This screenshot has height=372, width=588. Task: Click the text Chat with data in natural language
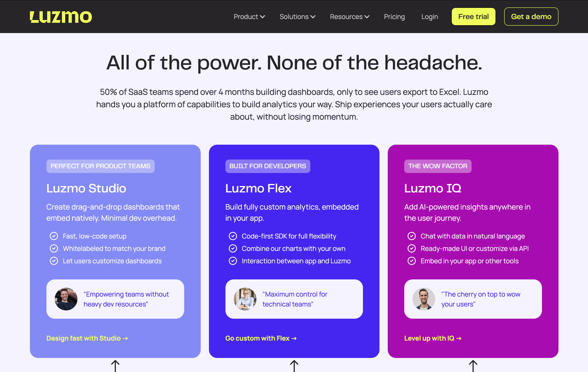[473, 236]
